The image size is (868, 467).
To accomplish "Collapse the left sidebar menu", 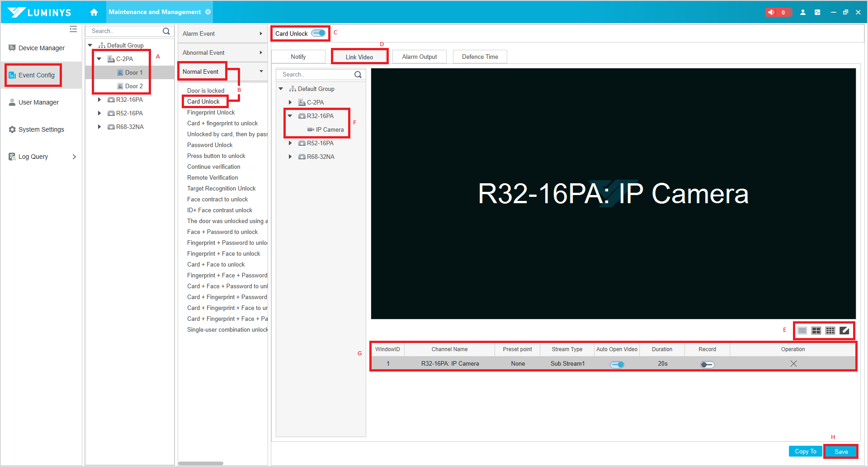I will (73, 29).
